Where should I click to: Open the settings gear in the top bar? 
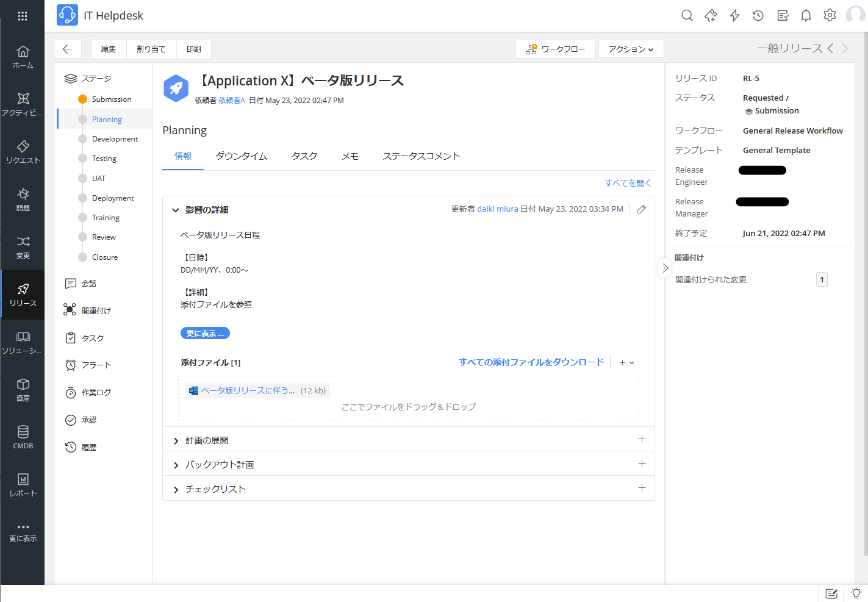pos(830,15)
